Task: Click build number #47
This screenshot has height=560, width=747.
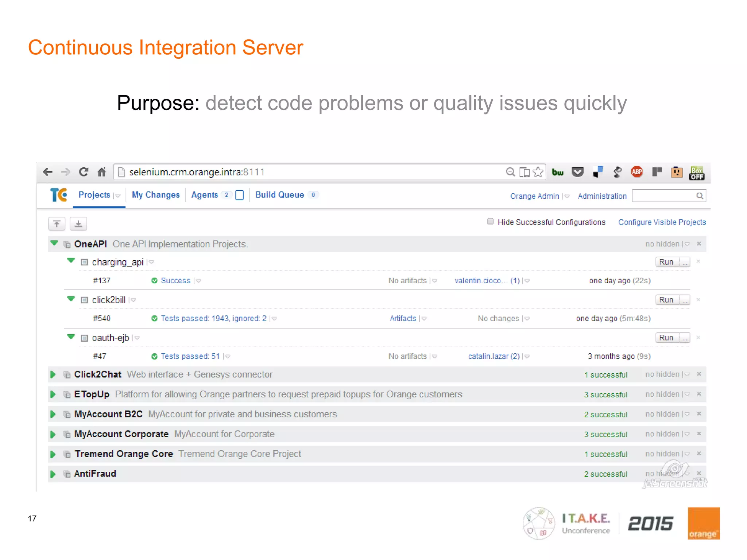Action: pyautogui.click(x=100, y=356)
